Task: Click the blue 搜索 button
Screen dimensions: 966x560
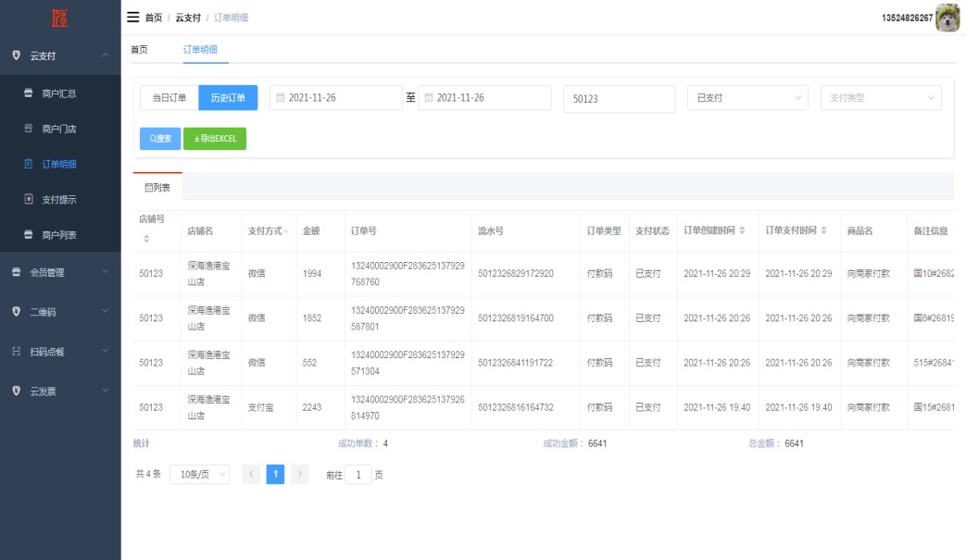Action: [x=160, y=139]
